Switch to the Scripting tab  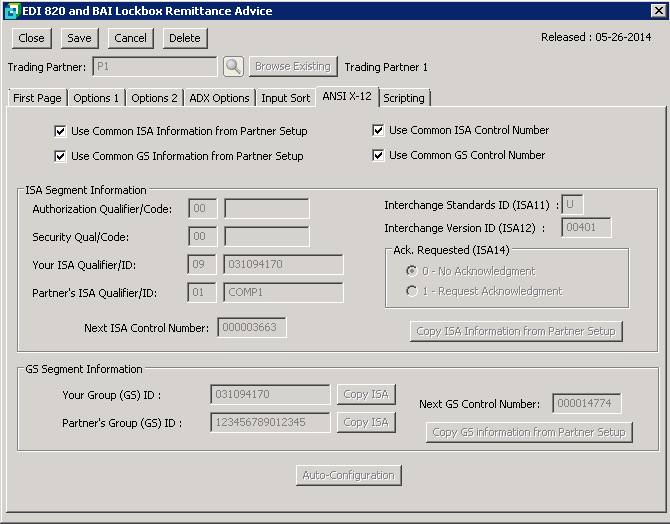(404, 98)
